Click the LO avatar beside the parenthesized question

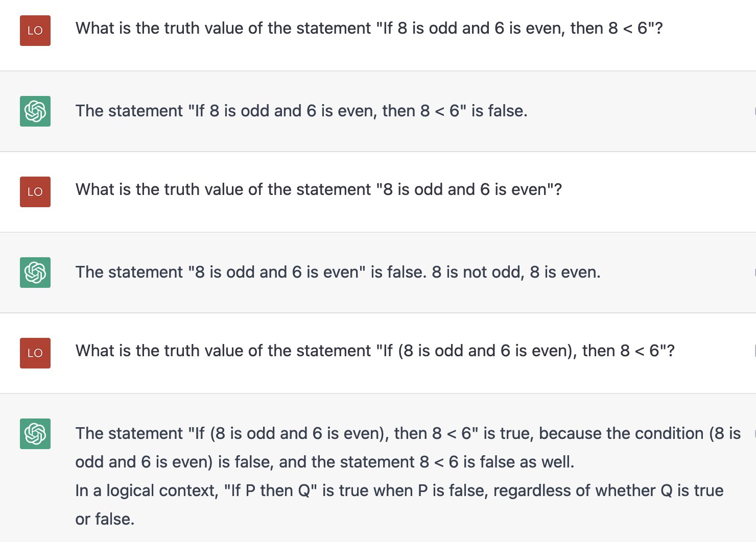(35, 353)
